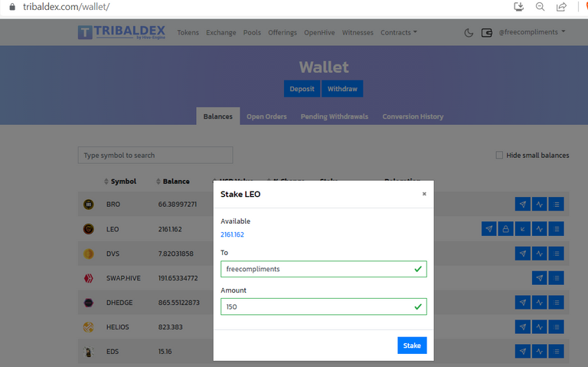The image size is (588, 367).
Task: Open the @freecompliments account dropdown
Action: click(x=532, y=32)
